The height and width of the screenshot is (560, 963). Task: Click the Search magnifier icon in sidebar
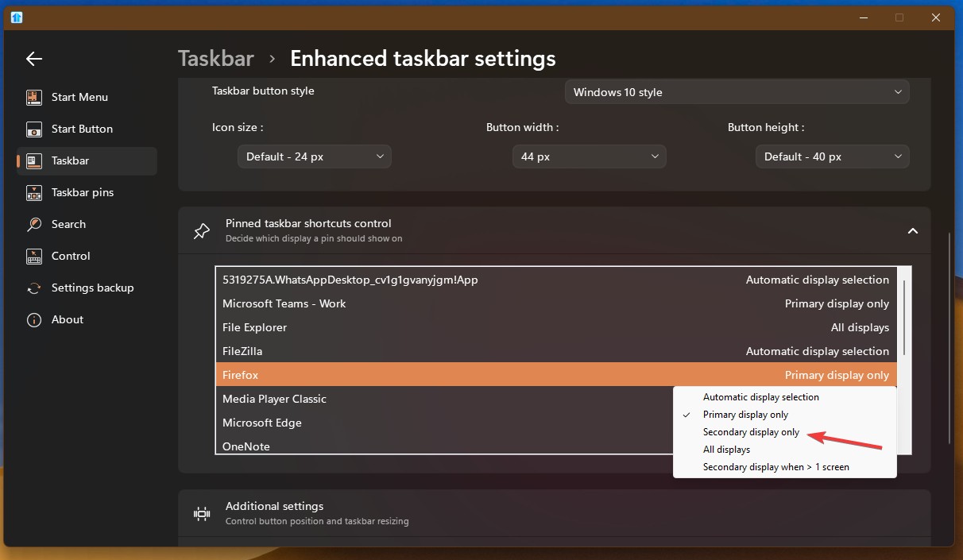coord(33,224)
